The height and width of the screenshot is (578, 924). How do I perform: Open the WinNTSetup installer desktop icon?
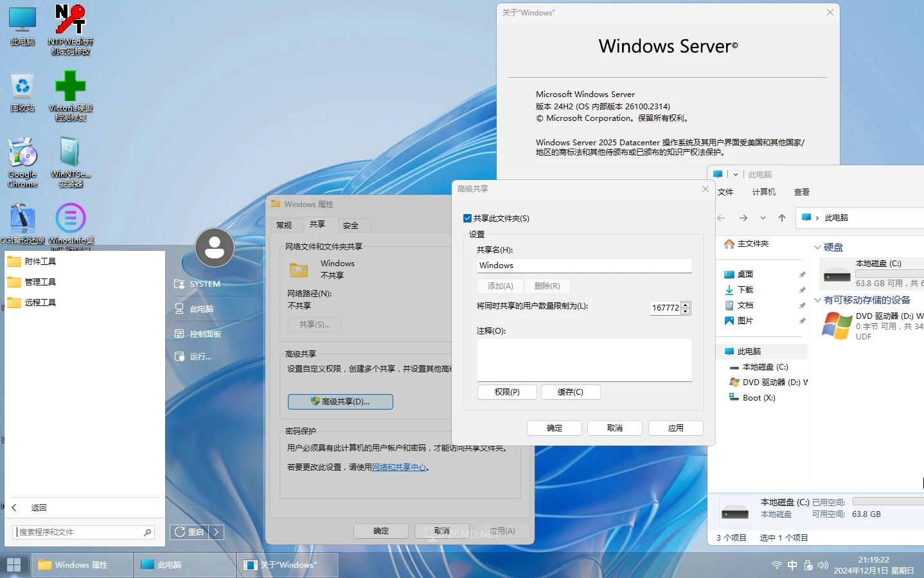pyautogui.click(x=71, y=162)
